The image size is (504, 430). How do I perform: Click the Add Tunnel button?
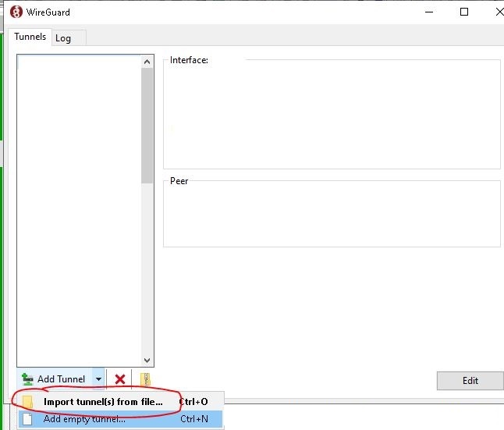[x=55, y=379]
